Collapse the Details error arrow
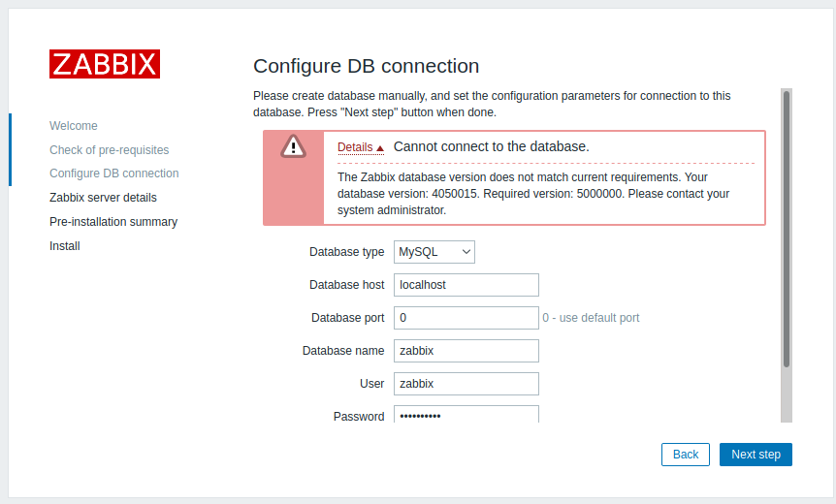Image resolution: width=836 pixels, height=504 pixels. tap(380, 148)
